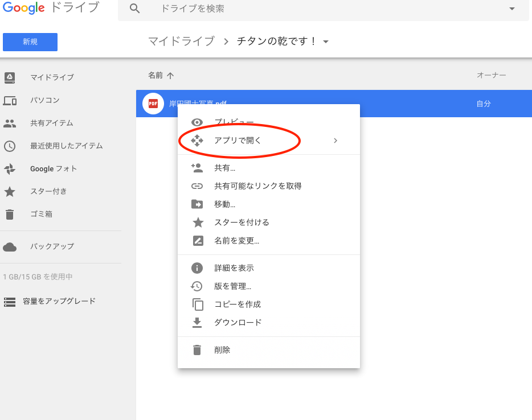Expand the チタンの乾です！ folder dropdown
The width and height of the screenshot is (532, 420).
point(326,42)
